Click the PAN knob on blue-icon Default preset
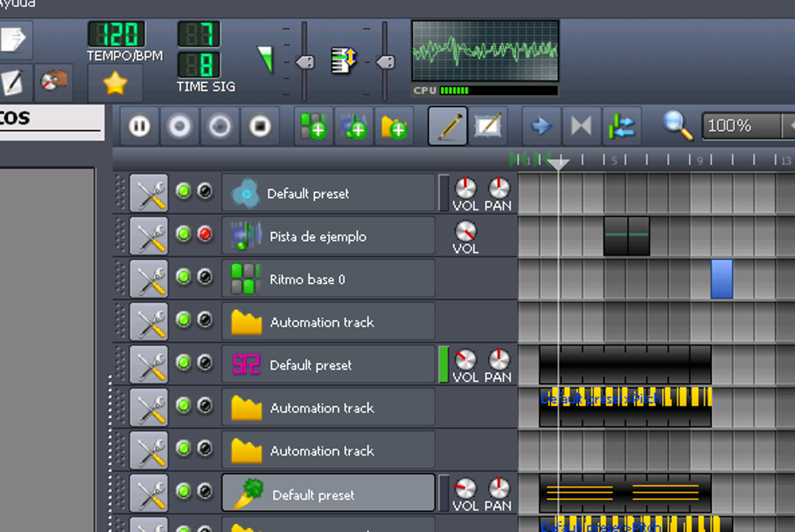Viewport: 795px width, 532px height. [x=498, y=188]
